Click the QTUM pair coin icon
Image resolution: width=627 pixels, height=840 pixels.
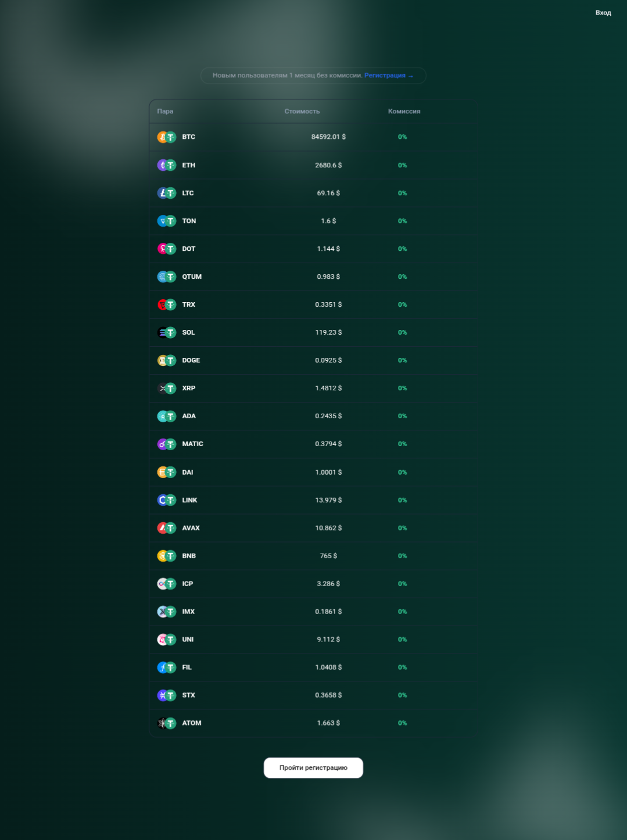point(166,277)
